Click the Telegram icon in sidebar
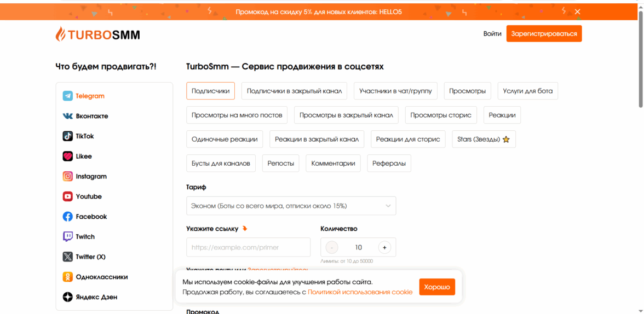 click(68, 96)
